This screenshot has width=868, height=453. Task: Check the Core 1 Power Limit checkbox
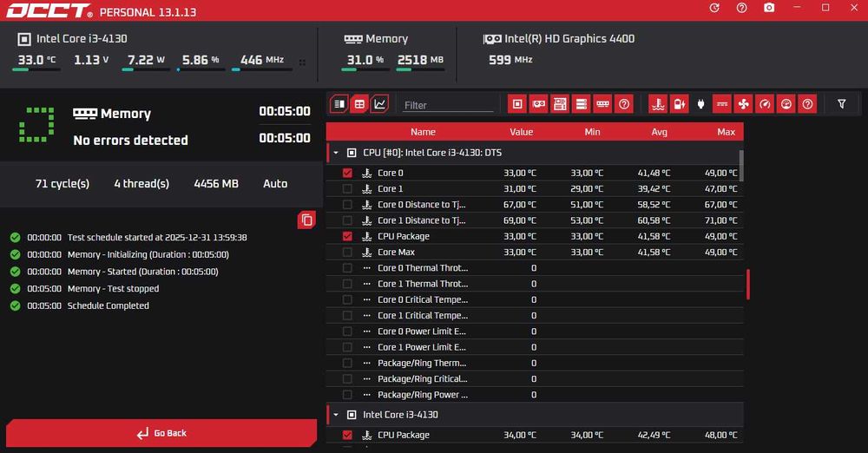(x=347, y=347)
